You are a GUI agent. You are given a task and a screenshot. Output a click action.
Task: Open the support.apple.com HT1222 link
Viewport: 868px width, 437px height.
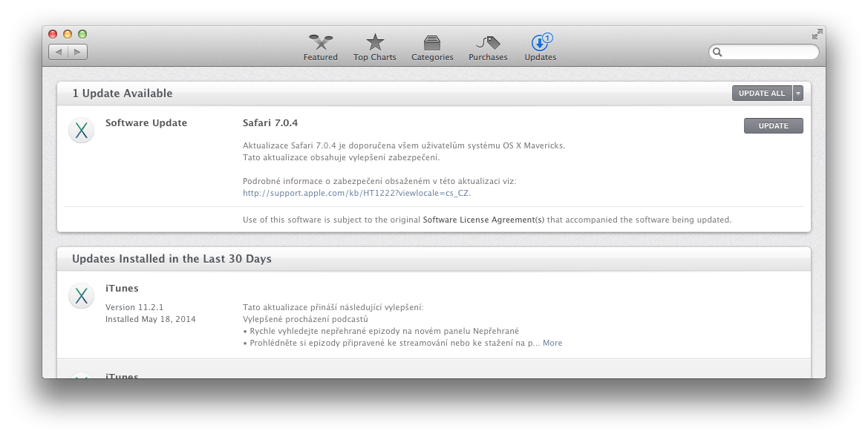(x=356, y=193)
